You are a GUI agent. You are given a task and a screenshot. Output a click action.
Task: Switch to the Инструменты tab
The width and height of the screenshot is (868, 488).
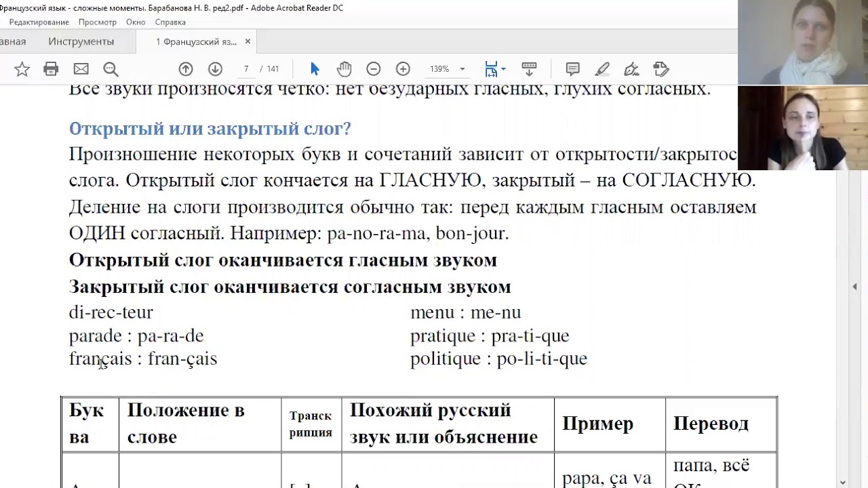(x=81, y=41)
